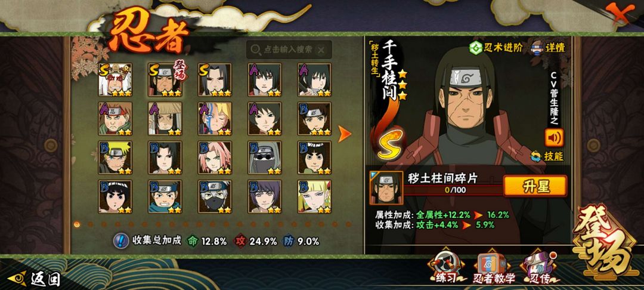Select pink-haired Sakura ninja portrait
This screenshot has height=290, width=644.
[215, 158]
